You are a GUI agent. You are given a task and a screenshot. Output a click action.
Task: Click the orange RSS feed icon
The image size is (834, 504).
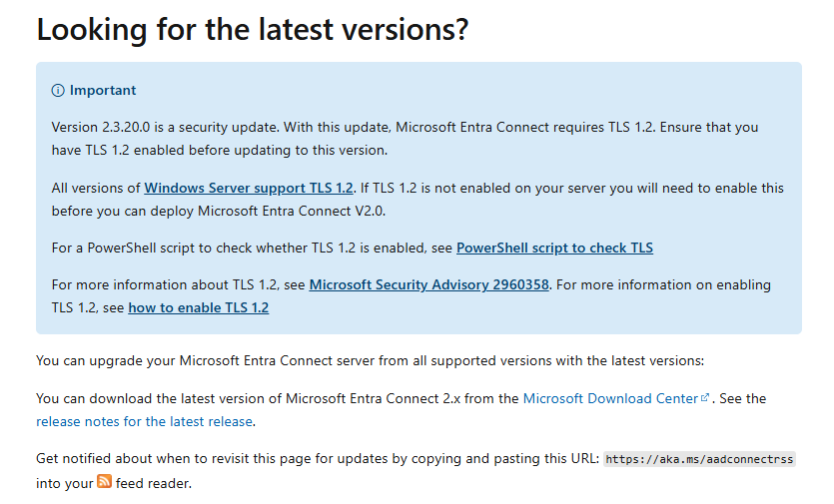[104, 481]
